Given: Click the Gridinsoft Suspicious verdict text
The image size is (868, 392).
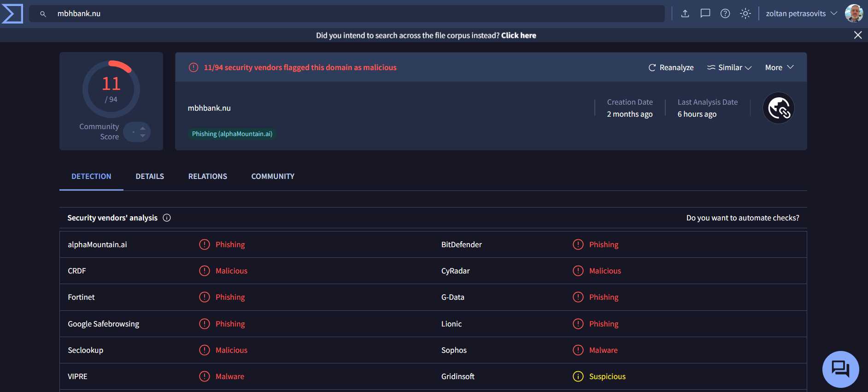Looking at the screenshot, I should click(x=607, y=376).
